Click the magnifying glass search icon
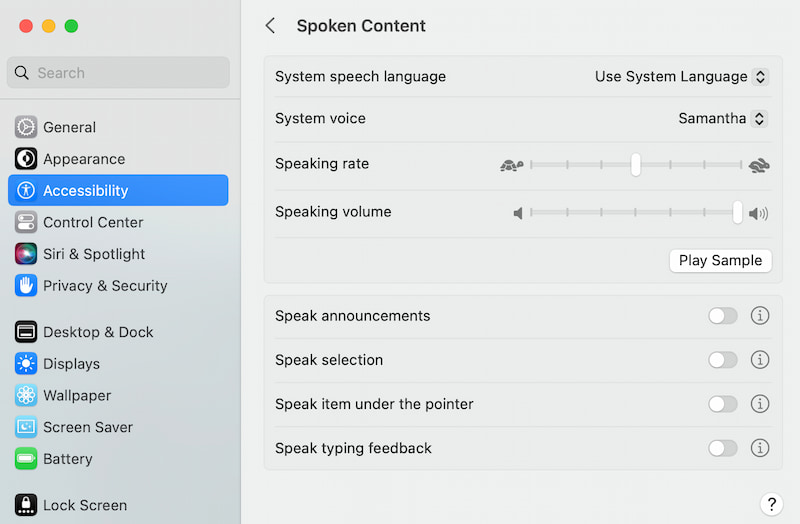Image resolution: width=800 pixels, height=524 pixels. click(21, 72)
